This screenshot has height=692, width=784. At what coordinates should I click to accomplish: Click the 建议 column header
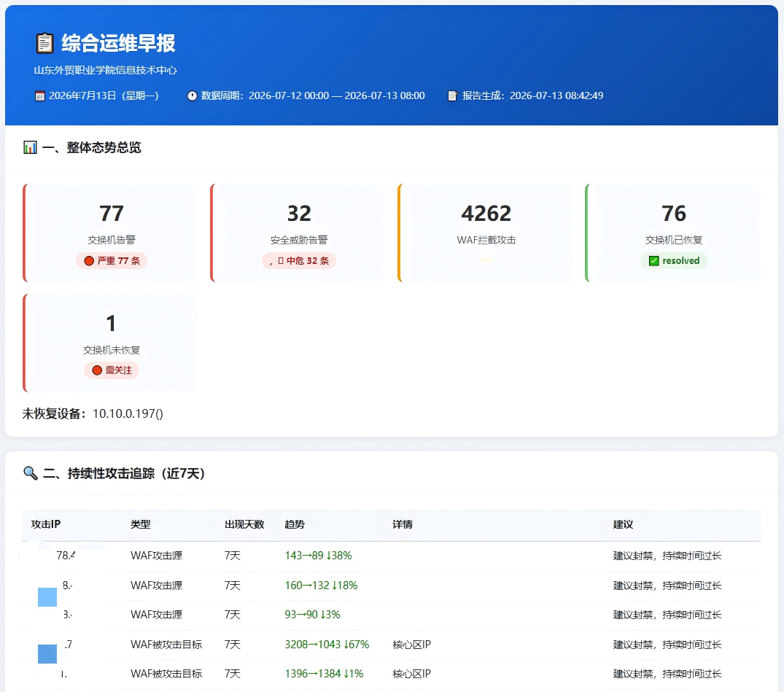coord(623,524)
